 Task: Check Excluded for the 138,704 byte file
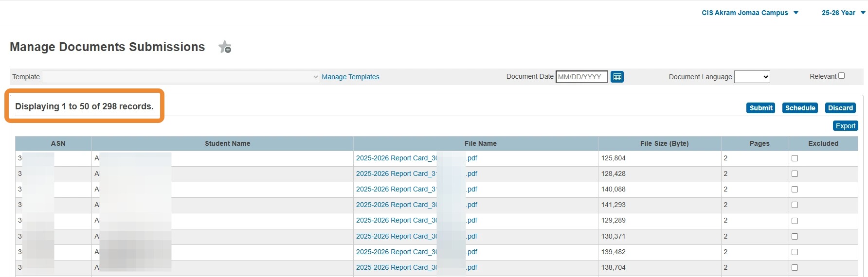click(x=795, y=268)
